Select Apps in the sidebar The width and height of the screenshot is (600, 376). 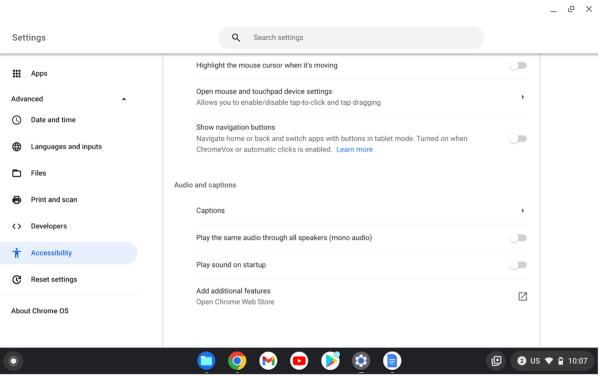click(x=39, y=73)
